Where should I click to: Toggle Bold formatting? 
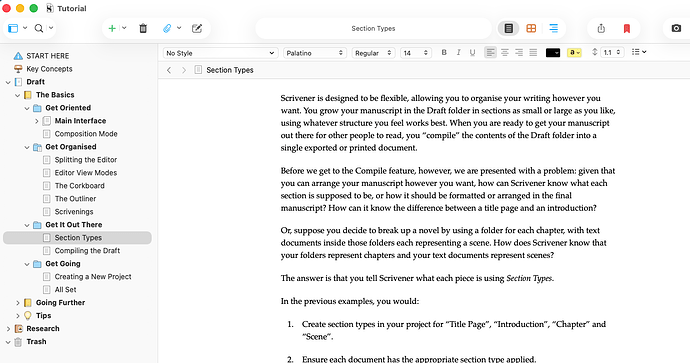[444, 52]
